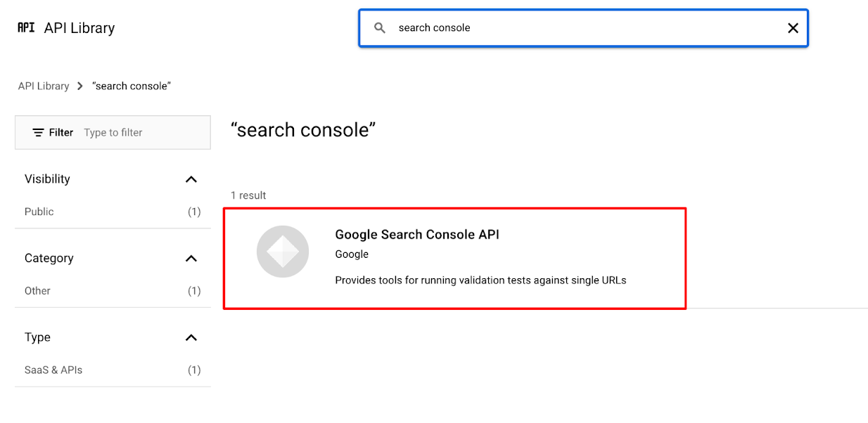The height and width of the screenshot is (423, 868).
Task: Click the "search console" breadcrumb item
Action: coord(132,86)
